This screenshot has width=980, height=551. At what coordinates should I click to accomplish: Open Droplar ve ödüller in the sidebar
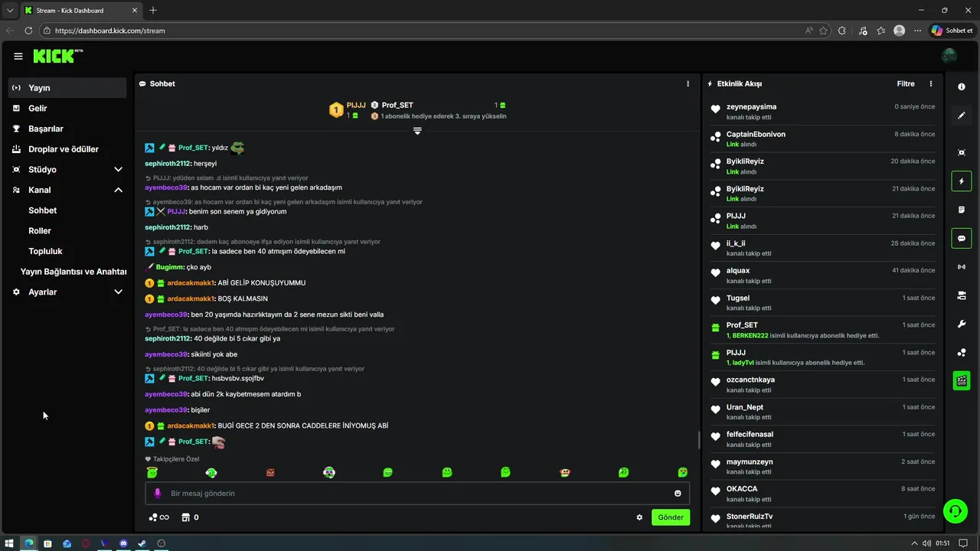(67, 149)
